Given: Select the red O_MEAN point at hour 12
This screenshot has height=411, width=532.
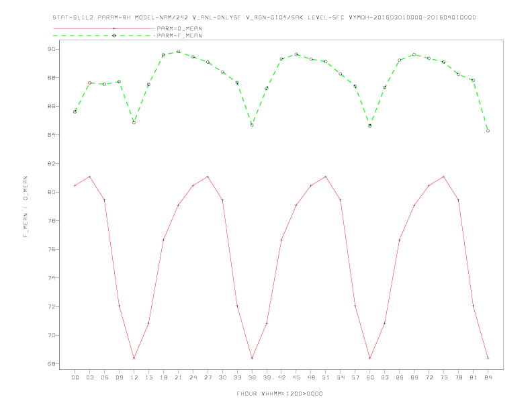Looking at the screenshot, I should point(134,358).
